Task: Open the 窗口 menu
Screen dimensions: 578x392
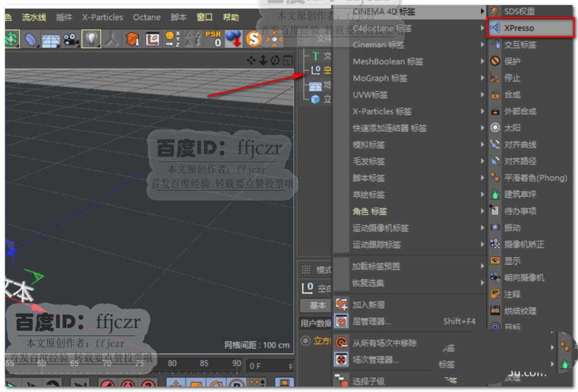Action: 205,17
